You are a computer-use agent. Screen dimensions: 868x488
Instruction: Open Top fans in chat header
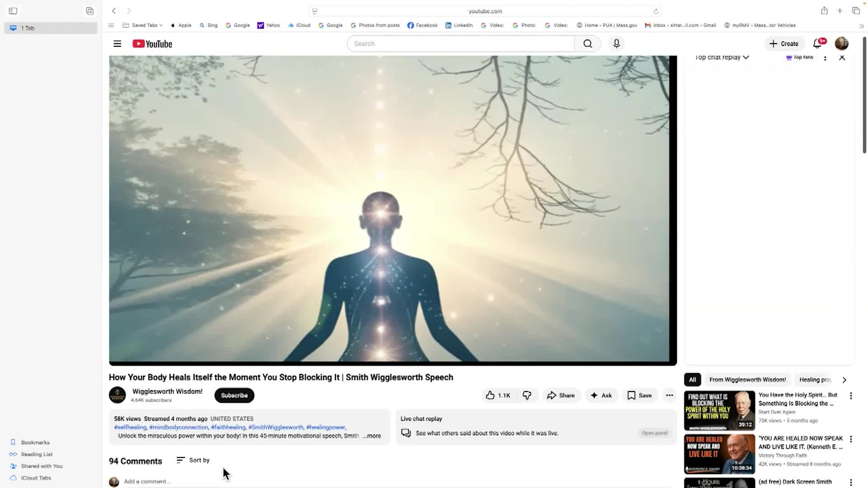click(x=800, y=57)
